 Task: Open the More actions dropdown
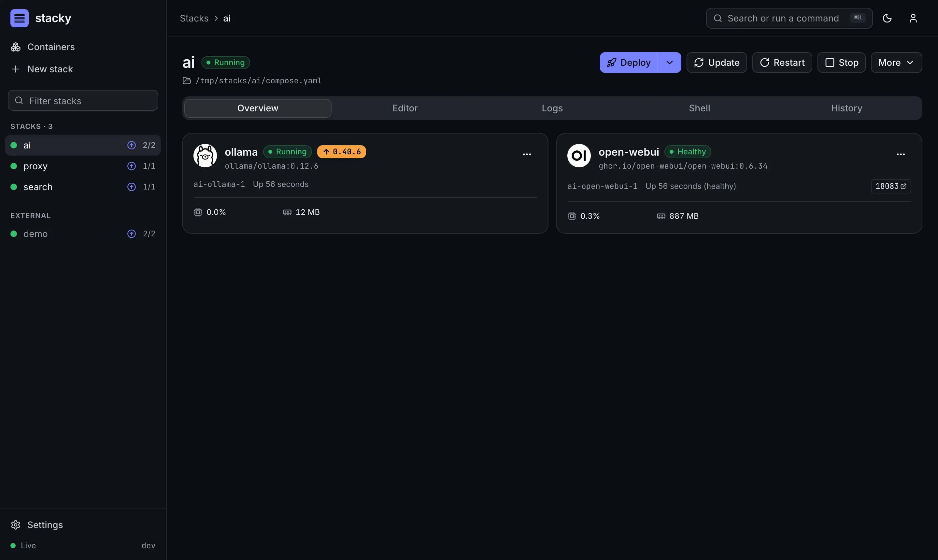point(897,63)
